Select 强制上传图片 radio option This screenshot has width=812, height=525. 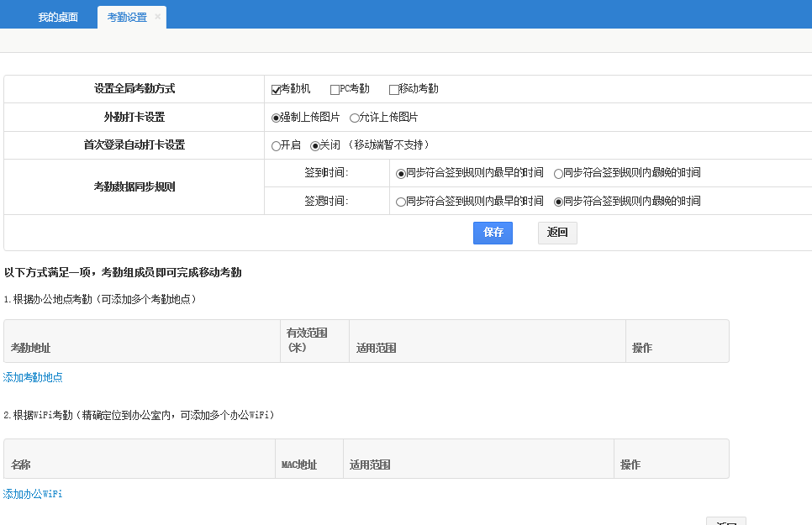276,118
